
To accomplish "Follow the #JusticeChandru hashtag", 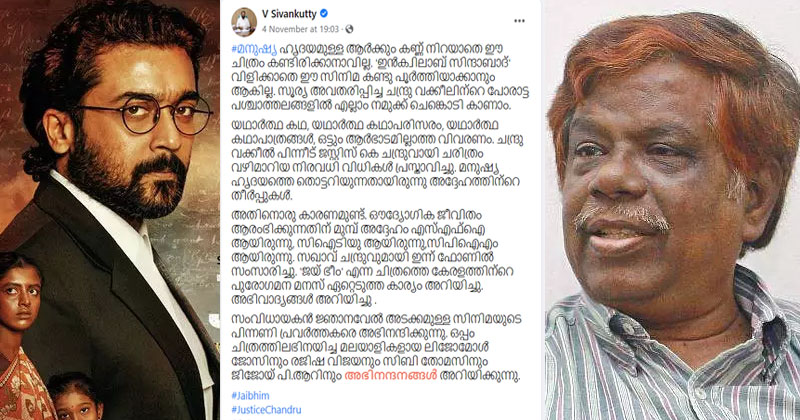I will tap(266, 409).
